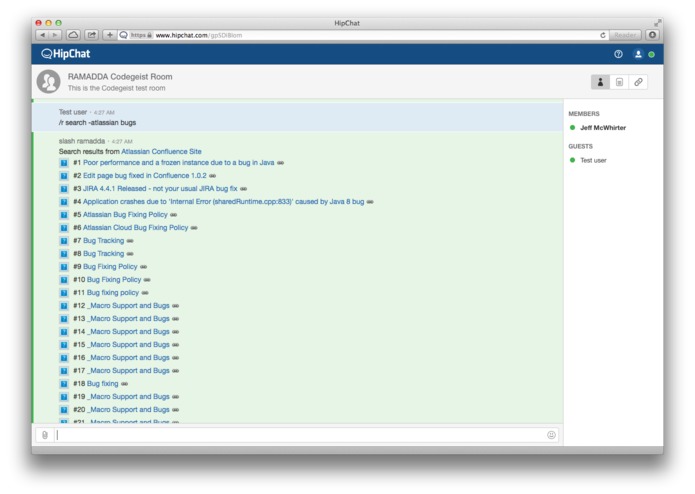Select guest Test user in sidebar
This screenshot has width=695, height=494.
tap(593, 160)
